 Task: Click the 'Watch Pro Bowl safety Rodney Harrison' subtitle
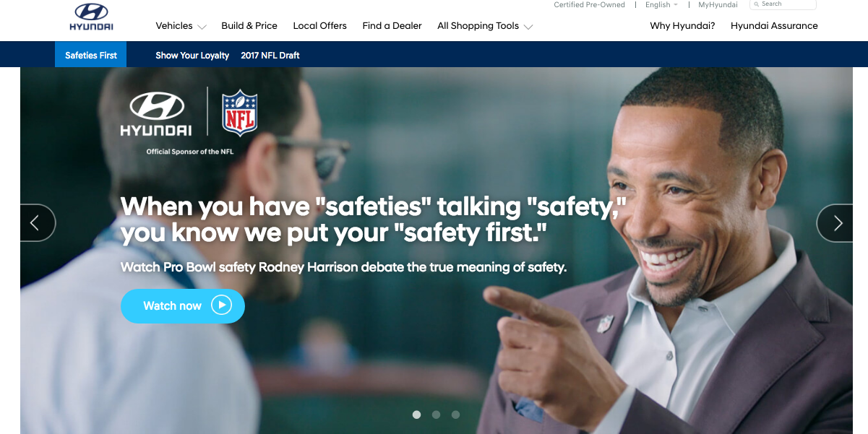tap(343, 267)
